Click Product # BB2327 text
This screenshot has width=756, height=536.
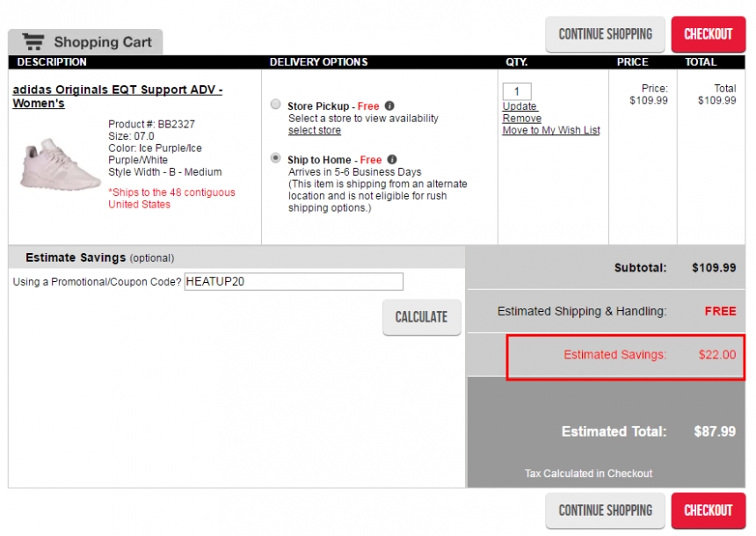(151, 125)
